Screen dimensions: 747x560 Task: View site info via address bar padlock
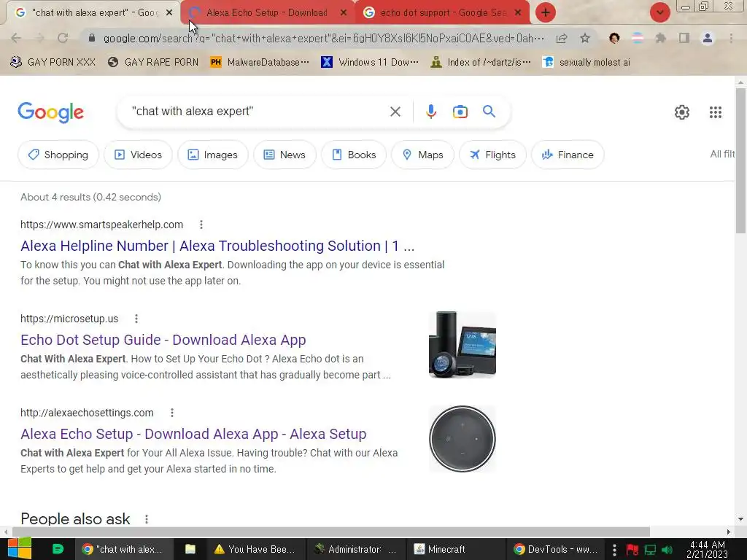click(92, 38)
